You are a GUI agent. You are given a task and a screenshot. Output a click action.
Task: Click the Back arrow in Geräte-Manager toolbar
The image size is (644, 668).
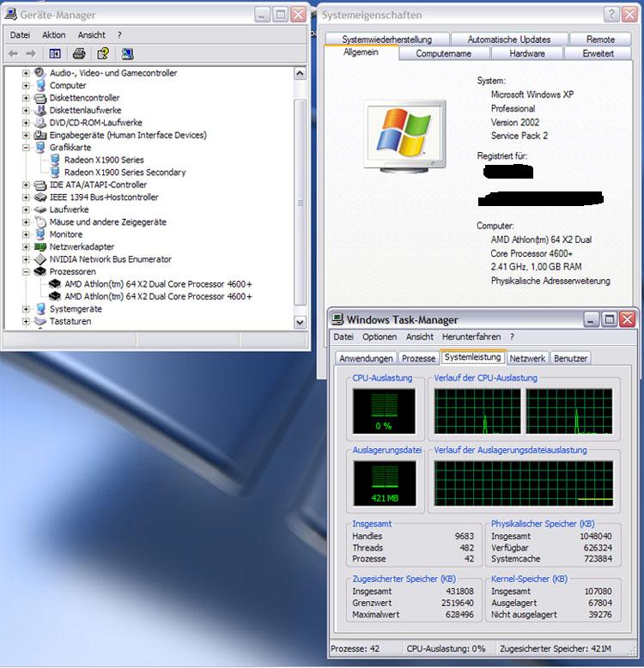tap(13, 54)
